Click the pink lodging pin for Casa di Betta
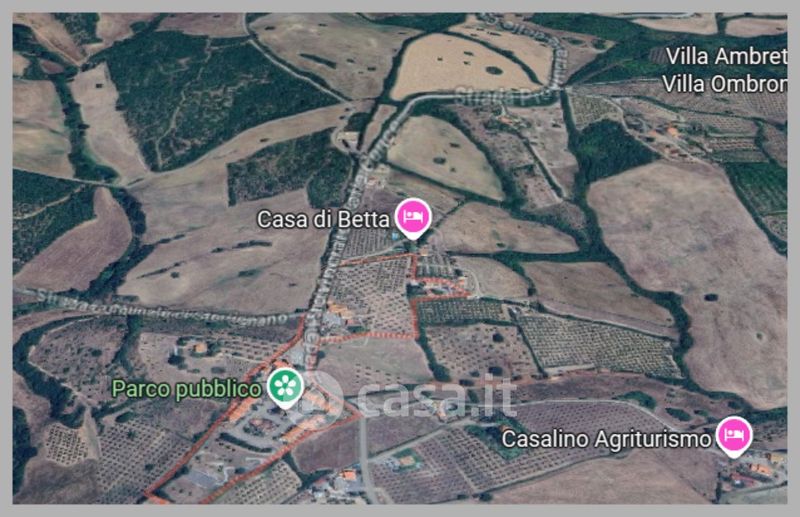 pyautogui.click(x=414, y=218)
